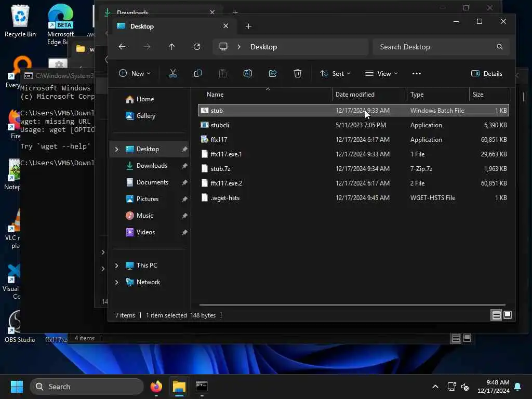Open taskbar clock and date
The height and width of the screenshot is (399, 532).
494,387
